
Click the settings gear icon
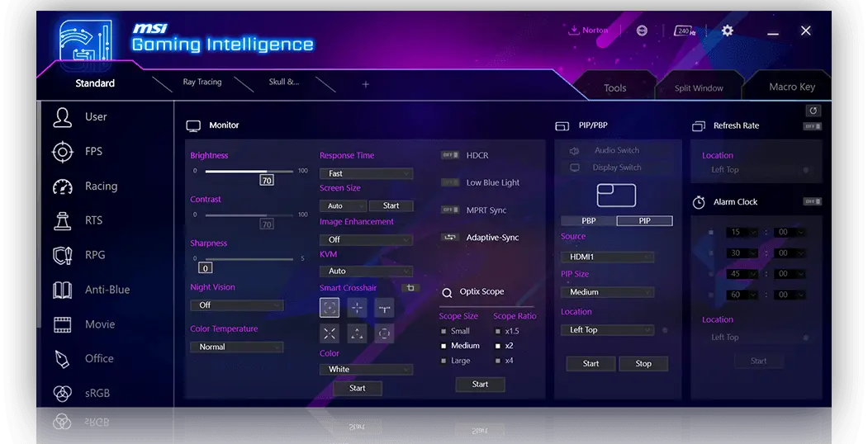point(727,31)
